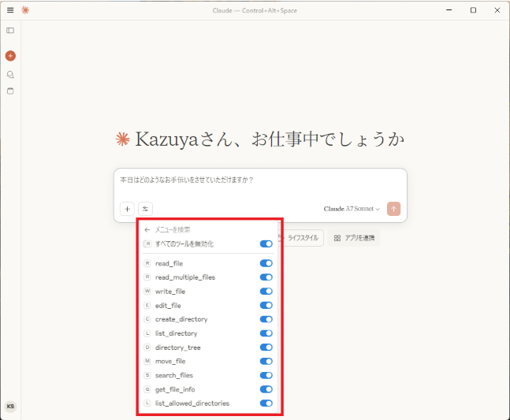Click the orange send arrow button
Image resolution: width=510 pixels, height=420 pixels.
[x=393, y=209]
